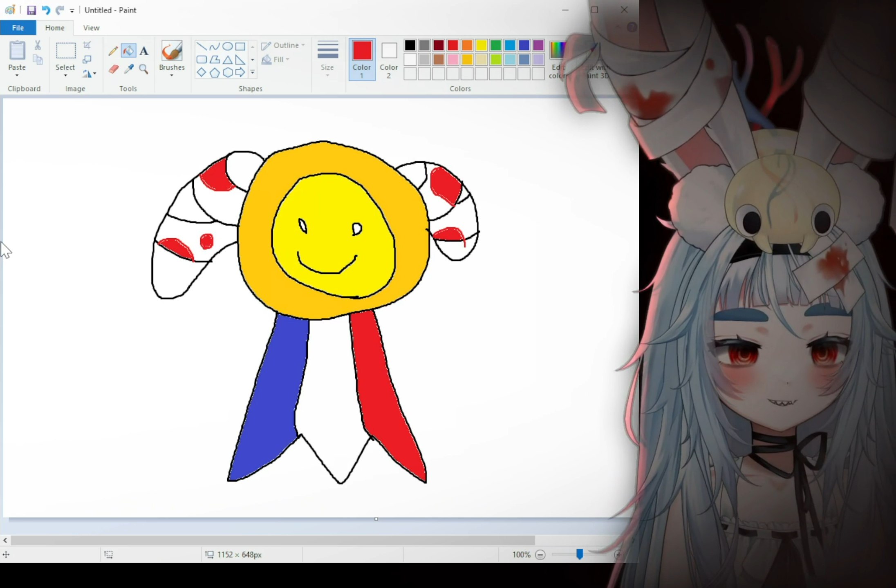Screen dimensions: 896x588
Task: Choose the Triangle shape
Action: (228, 60)
